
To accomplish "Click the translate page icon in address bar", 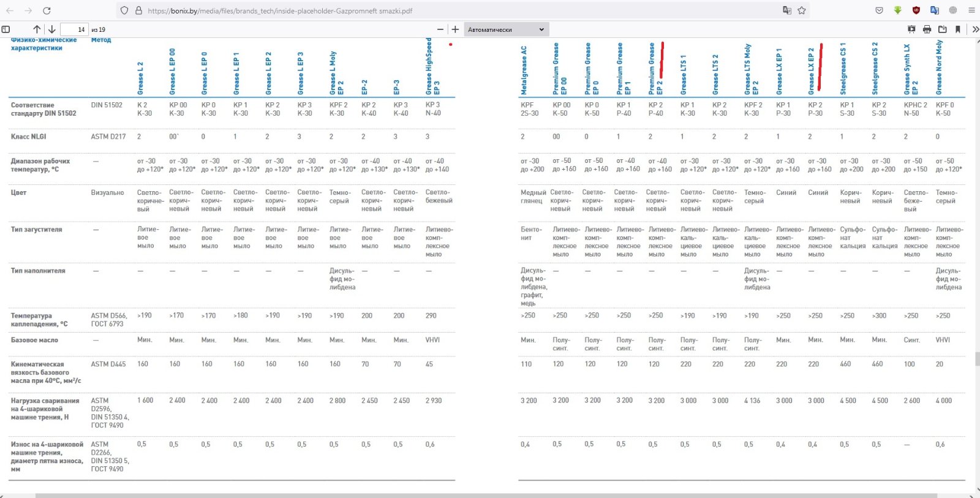I will tap(787, 10).
